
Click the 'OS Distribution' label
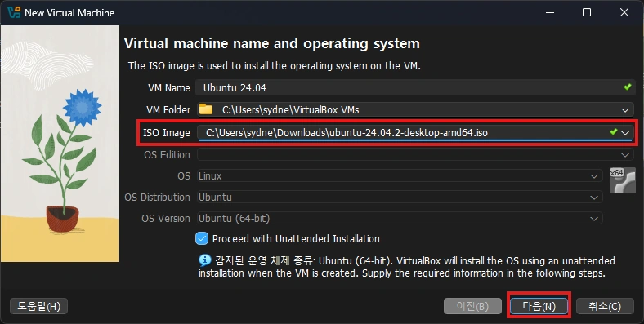click(x=157, y=198)
